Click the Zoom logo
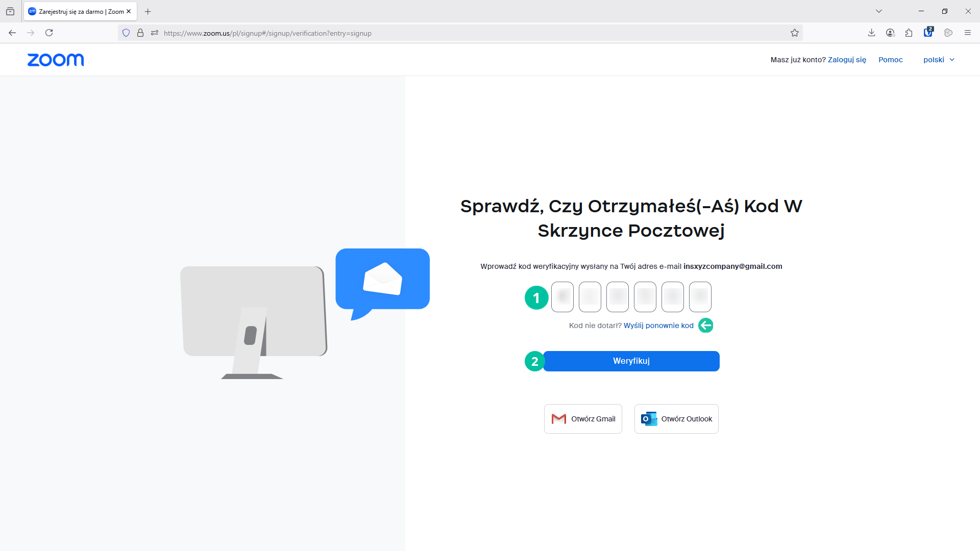 56,60
